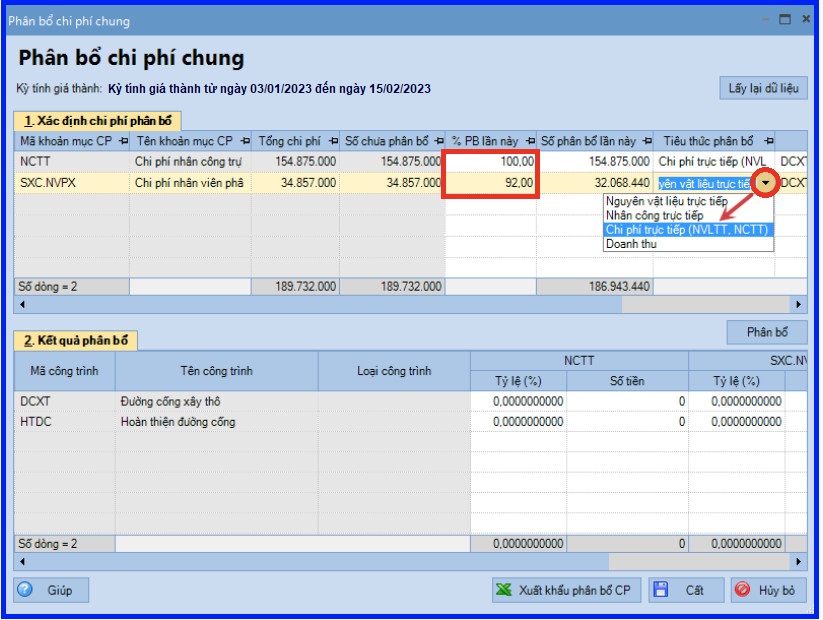The height and width of the screenshot is (620, 823).
Task: Click Hoàn thiện đường cống project name
Action: click(x=216, y=422)
